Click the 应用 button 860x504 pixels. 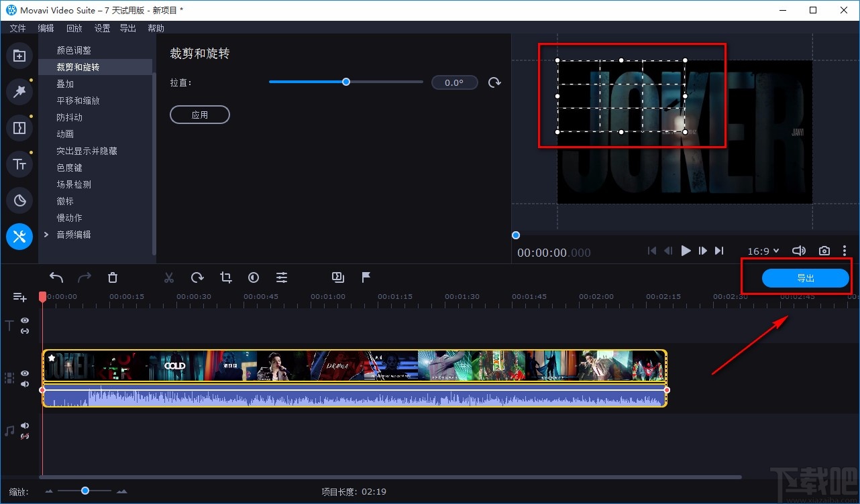point(200,115)
